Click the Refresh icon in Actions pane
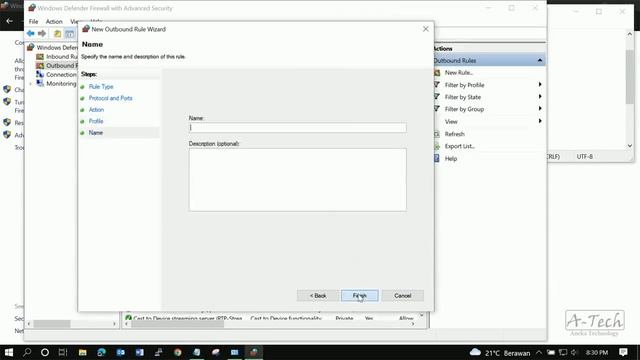The height and width of the screenshot is (360, 640). [437, 134]
